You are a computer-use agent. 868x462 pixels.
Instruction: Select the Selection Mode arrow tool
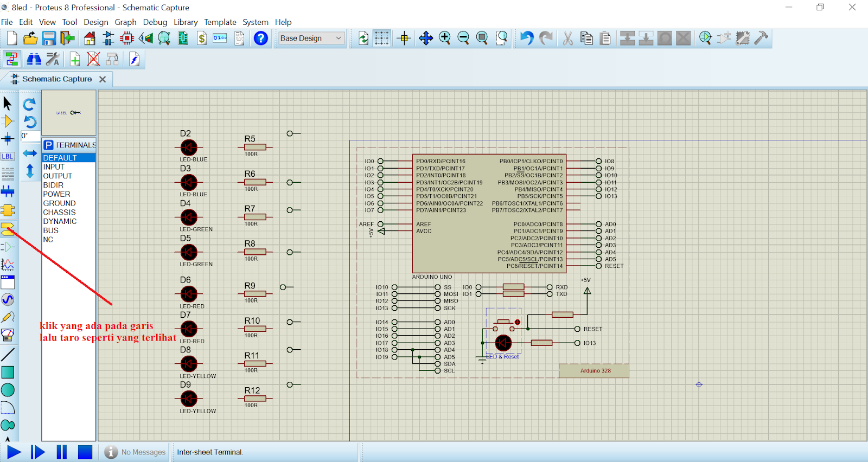pyautogui.click(x=8, y=103)
